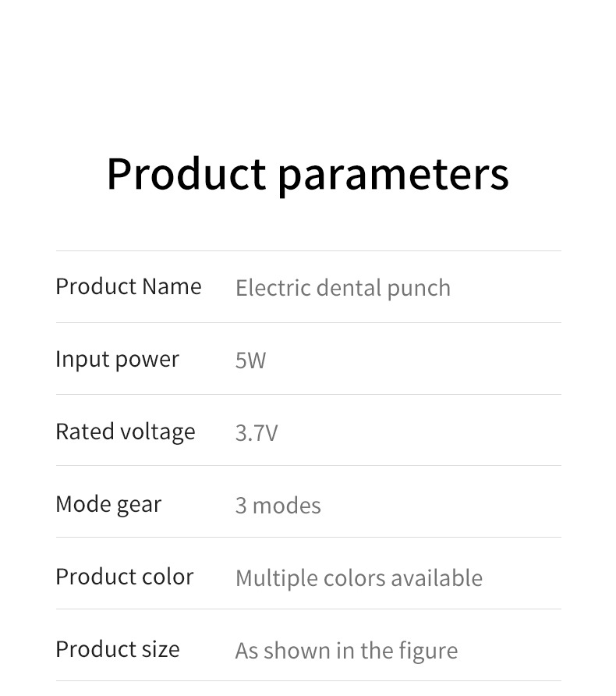Screen dimensions: 616x696
Task: Click the word "available" in the color value
Action: [437, 578]
